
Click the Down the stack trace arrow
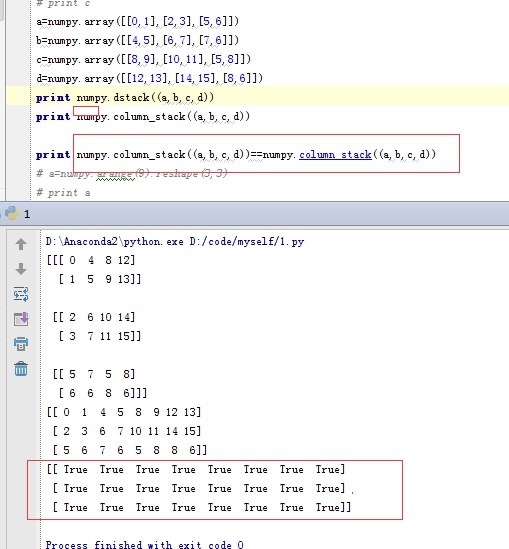[21, 269]
